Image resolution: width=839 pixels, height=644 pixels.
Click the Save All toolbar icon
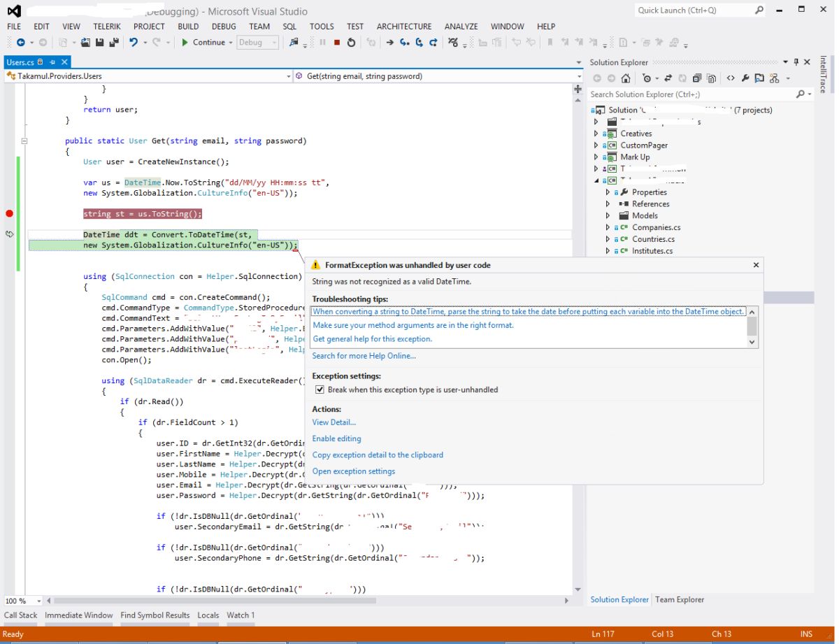tap(113, 43)
